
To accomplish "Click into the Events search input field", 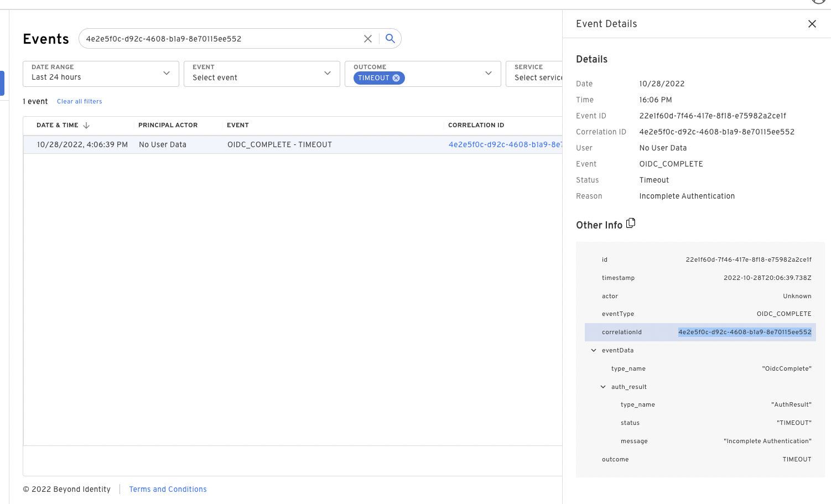I will tap(221, 39).
